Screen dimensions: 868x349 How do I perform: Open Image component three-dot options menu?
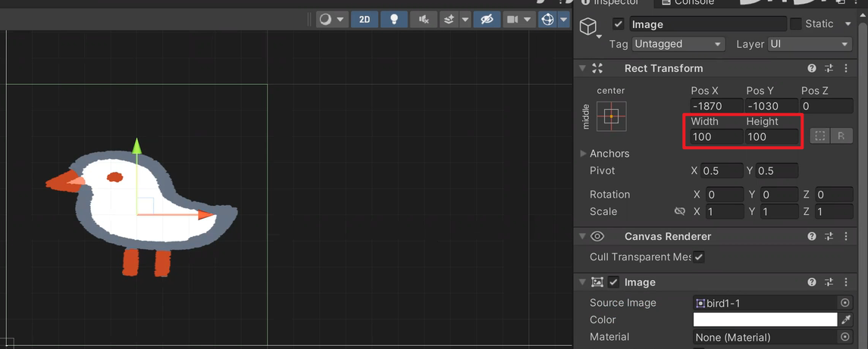[846, 282]
